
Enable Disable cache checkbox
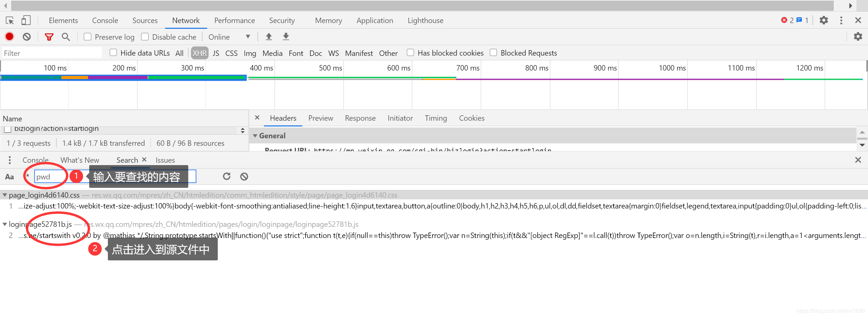145,37
